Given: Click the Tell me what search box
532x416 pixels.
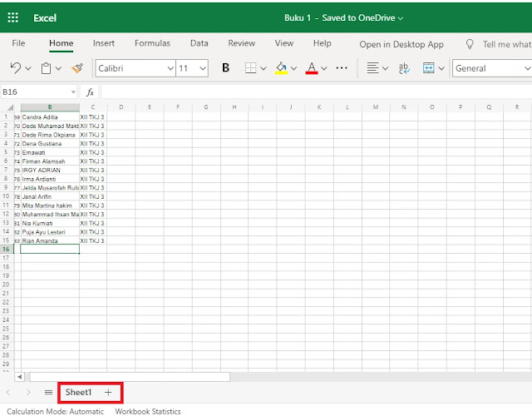Looking at the screenshot, I should (x=507, y=44).
